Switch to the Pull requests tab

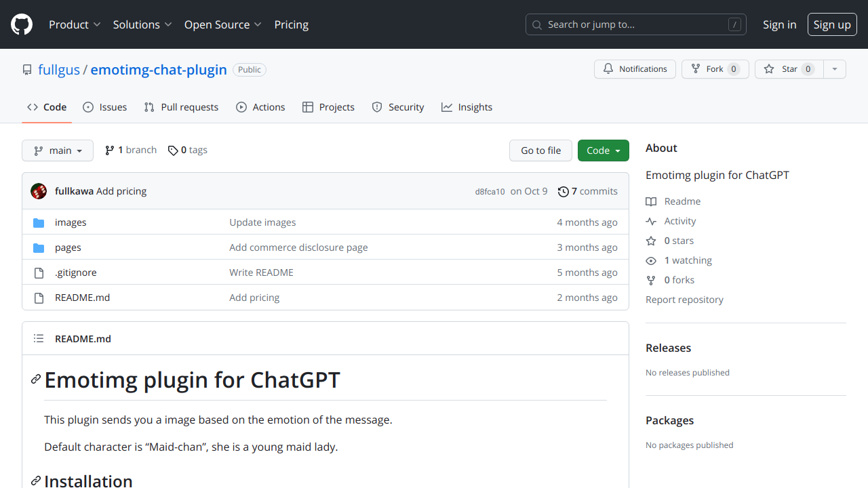point(181,107)
